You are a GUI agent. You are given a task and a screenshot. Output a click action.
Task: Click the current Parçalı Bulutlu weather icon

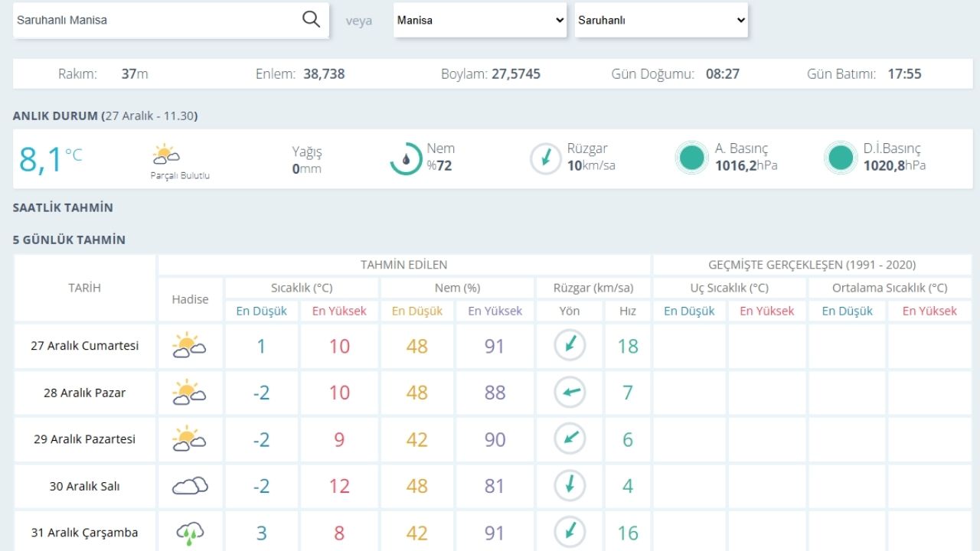coord(165,155)
